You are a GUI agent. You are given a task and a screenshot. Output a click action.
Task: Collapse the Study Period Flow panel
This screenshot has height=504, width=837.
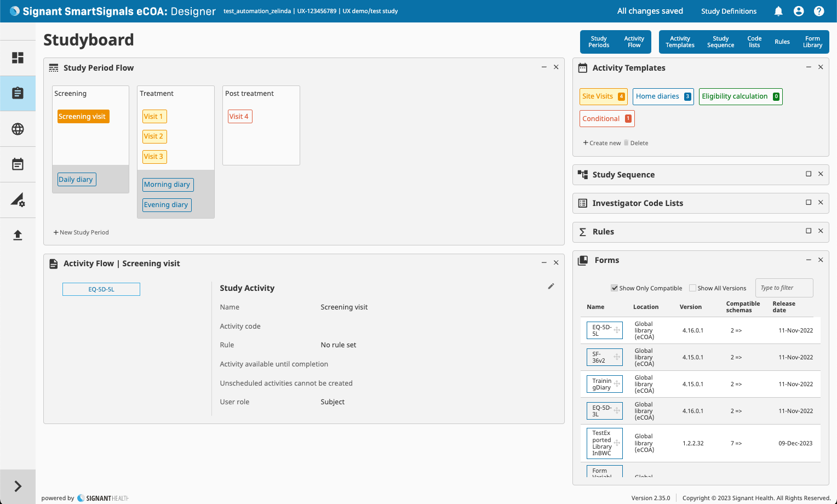click(x=544, y=67)
